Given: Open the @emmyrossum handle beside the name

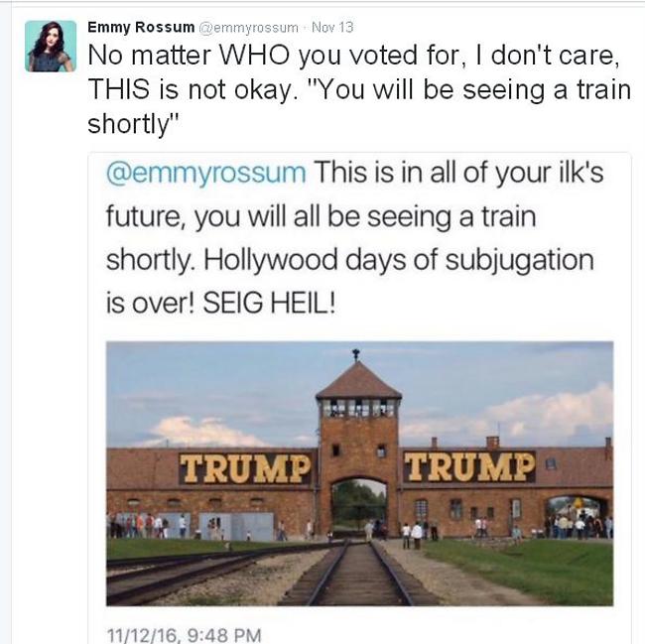Looking at the screenshot, I should 249,28.
